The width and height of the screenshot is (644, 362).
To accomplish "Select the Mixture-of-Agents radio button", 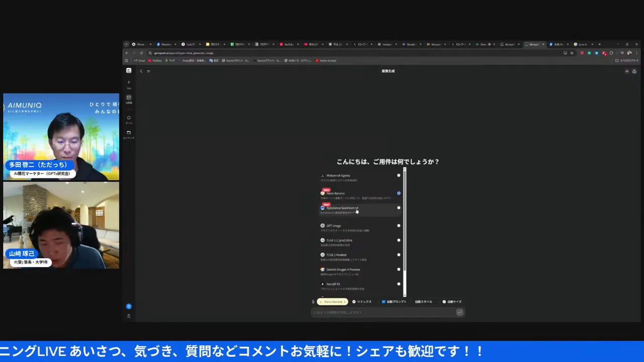I will pyautogui.click(x=398, y=175).
